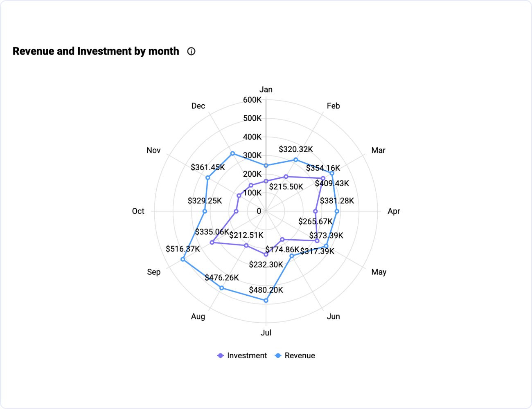Click the Revenue and Investment by month title
The height and width of the screenshot is (409, 532).
tap(96, 51)
